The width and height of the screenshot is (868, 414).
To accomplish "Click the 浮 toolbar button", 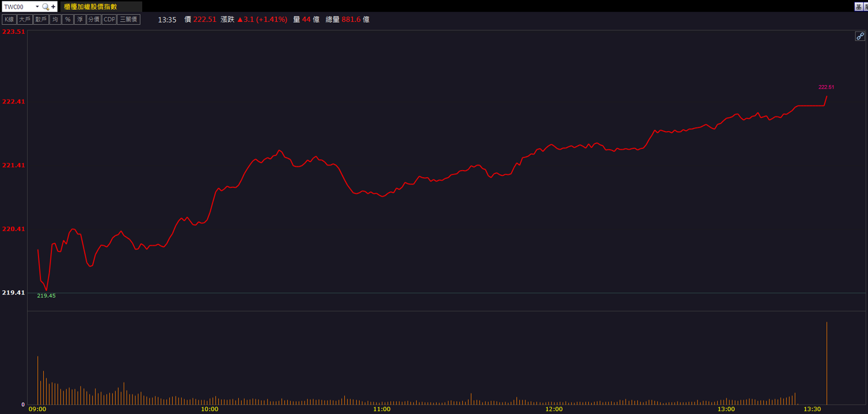I will 80,20.
